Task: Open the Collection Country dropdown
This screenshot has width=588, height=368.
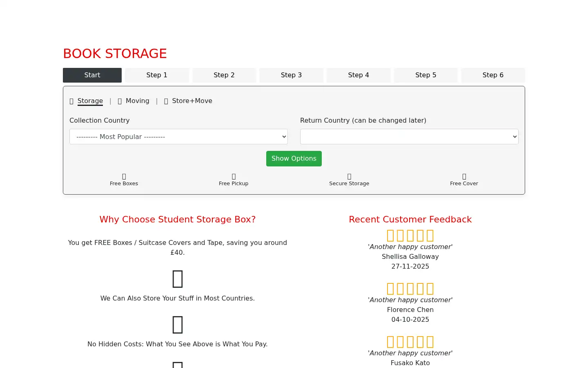Action: pyautogui.click(x=178, y=137)
